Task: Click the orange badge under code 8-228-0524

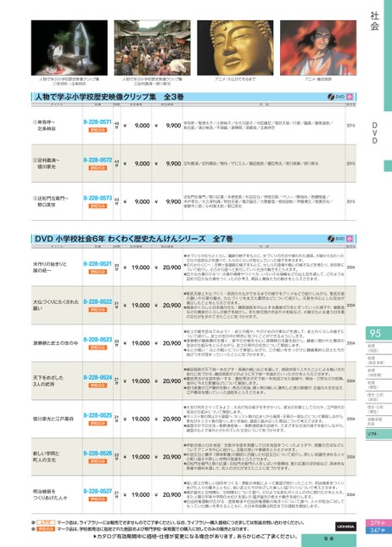Action: click(98, 386)
